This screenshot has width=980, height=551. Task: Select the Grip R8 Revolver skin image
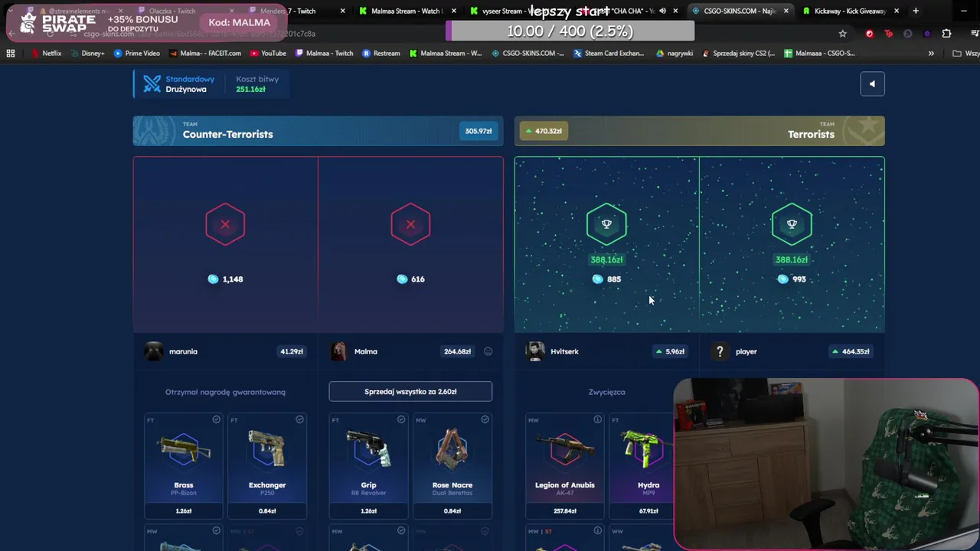(368, 449)
